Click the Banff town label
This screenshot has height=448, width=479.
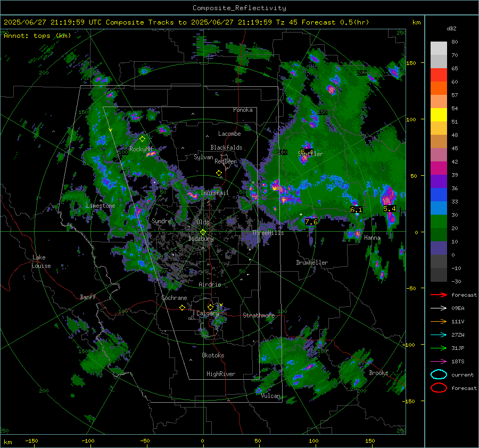[88, 297]
